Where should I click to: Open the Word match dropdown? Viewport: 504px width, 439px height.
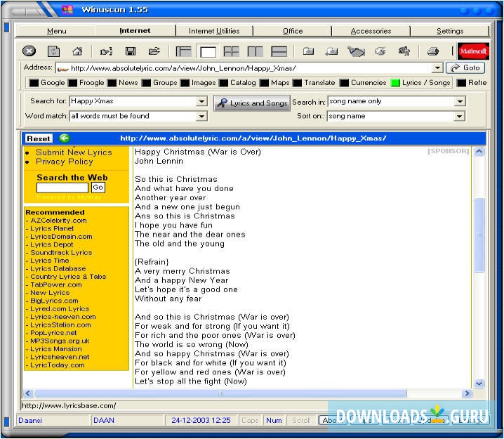201,116
